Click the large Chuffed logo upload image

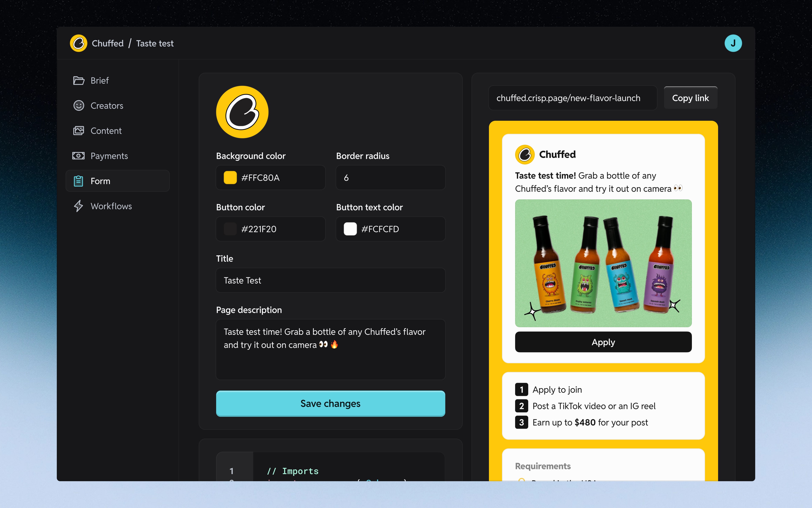point(242,112)
